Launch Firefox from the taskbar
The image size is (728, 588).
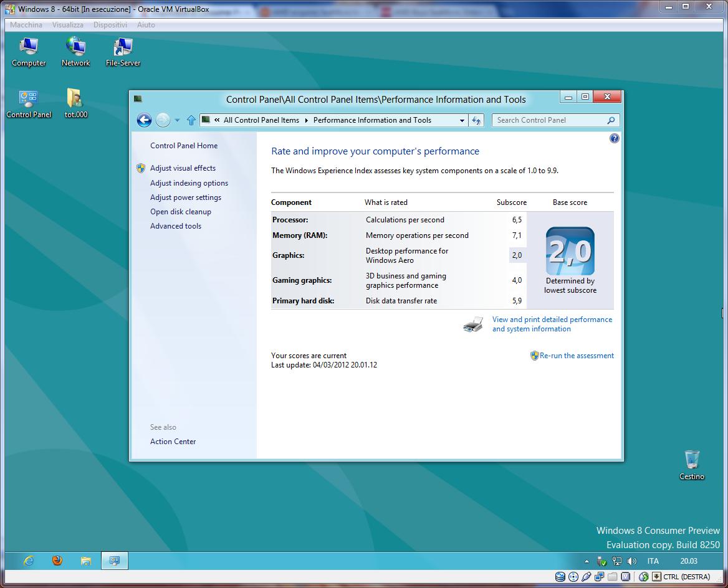tap(57, 561)
